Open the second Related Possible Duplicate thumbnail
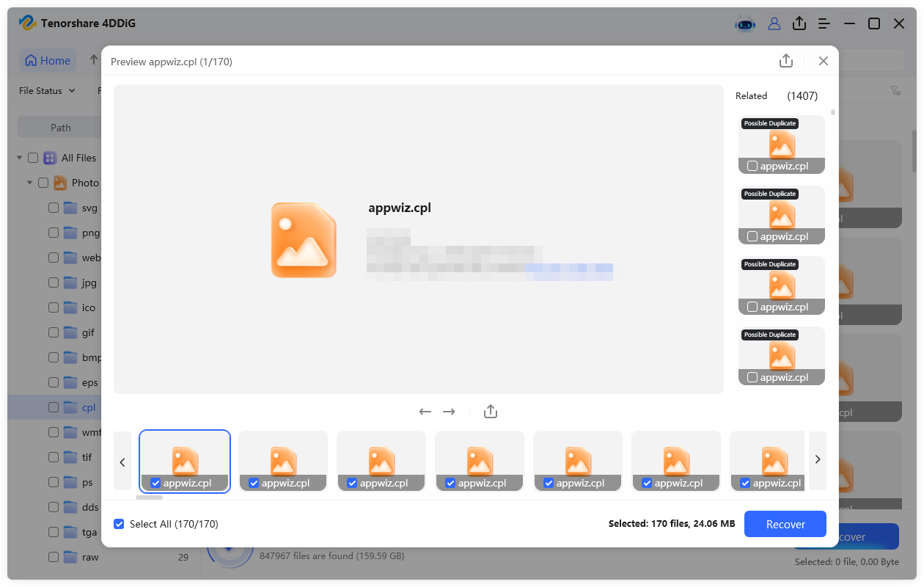This screenshot has height=587, width=924. pos(782,215)
